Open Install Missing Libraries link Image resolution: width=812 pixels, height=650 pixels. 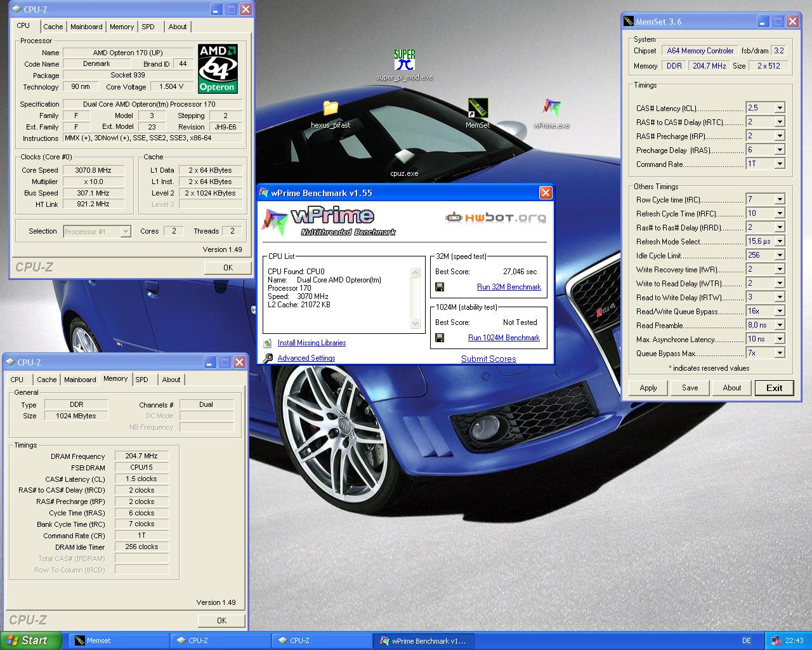tap(311, 343)
